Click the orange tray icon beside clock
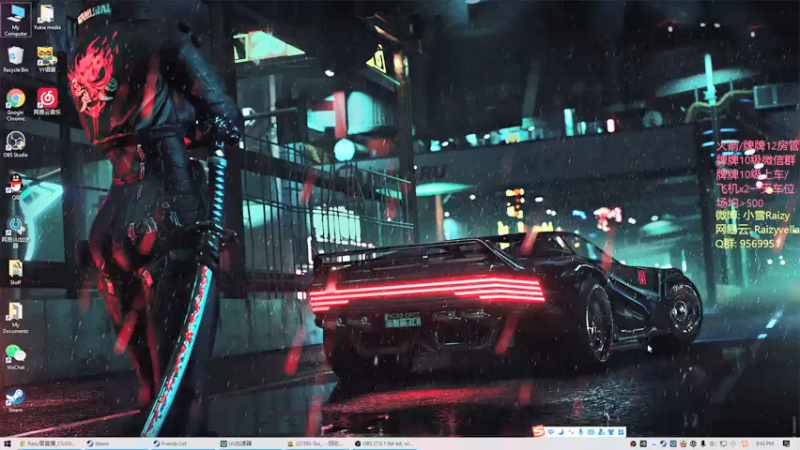Image resolution: width=800 pixels, height=450 pixels. (x=745, y=444)
